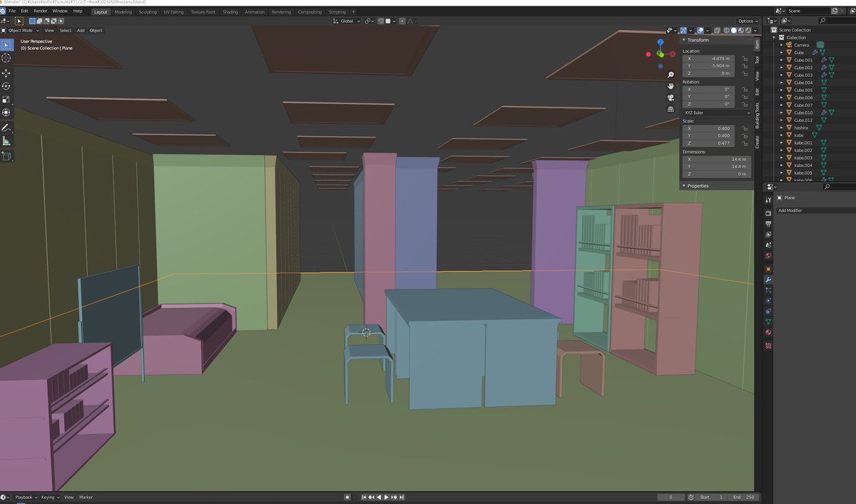856x504 pixels.
Task: Toggle X-ray display in viewport header
Action: point(717,31)
